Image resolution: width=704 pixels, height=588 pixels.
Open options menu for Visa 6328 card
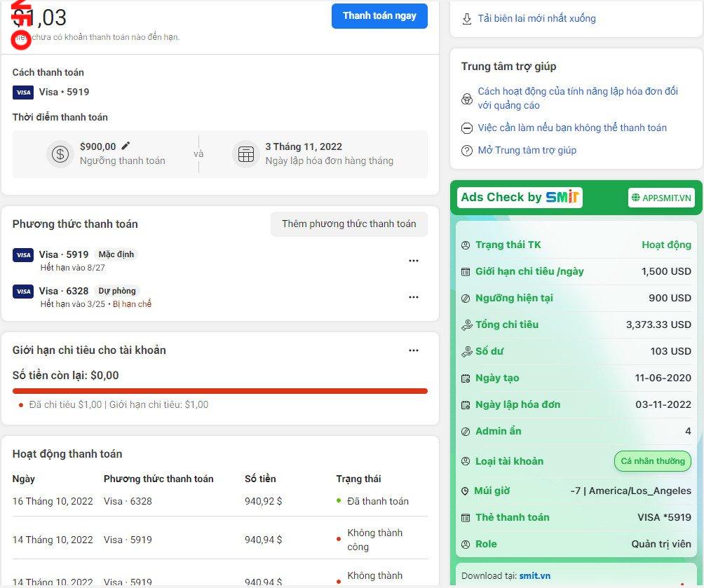click(x=413, y=297)
